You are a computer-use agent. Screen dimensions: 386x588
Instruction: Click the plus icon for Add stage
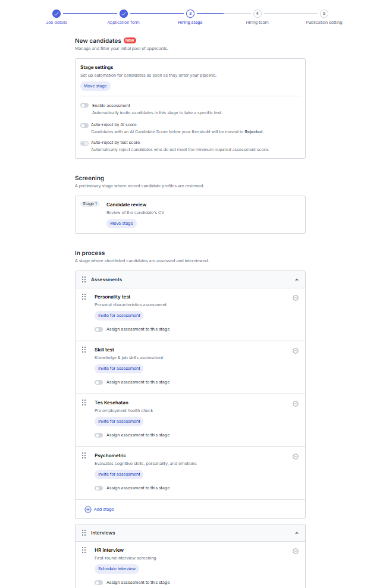tap(88, 510)
